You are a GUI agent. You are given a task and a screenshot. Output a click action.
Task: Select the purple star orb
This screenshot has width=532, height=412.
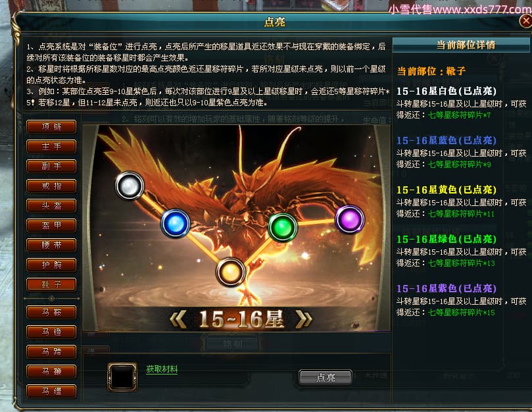[x=350, y=219]
